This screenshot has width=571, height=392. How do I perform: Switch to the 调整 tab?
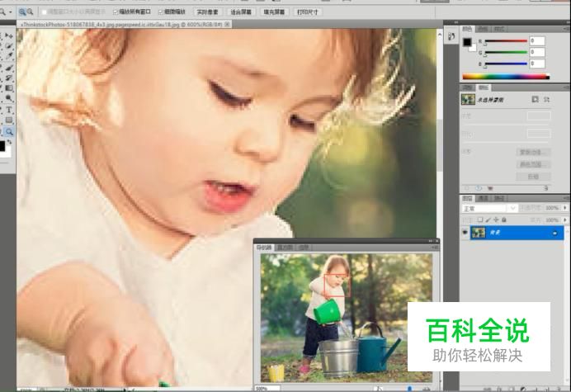pos(468,87)
